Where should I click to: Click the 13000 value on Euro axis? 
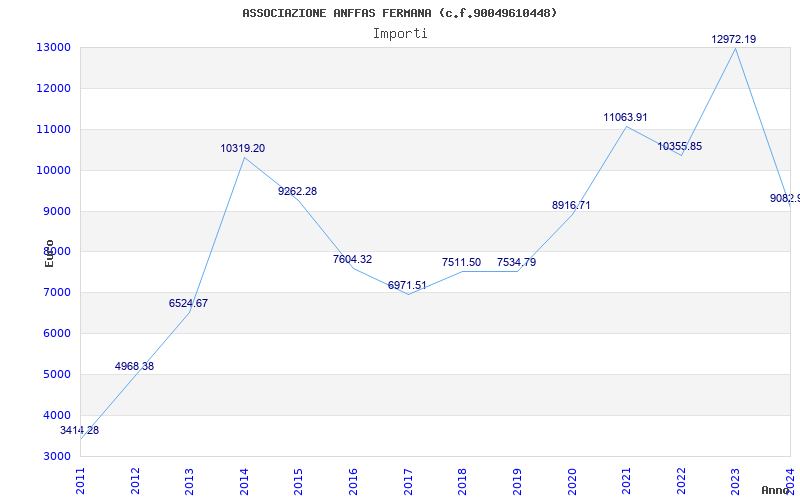tap(53, 47)
